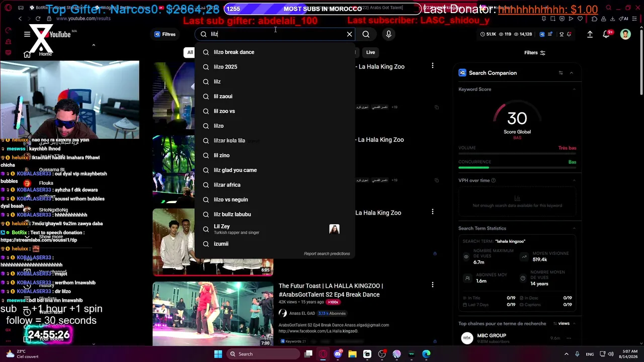This screenshot has height=362, width=644.
Task: Collapse the Search Term Statistics section
Action: tap(574, 228)
